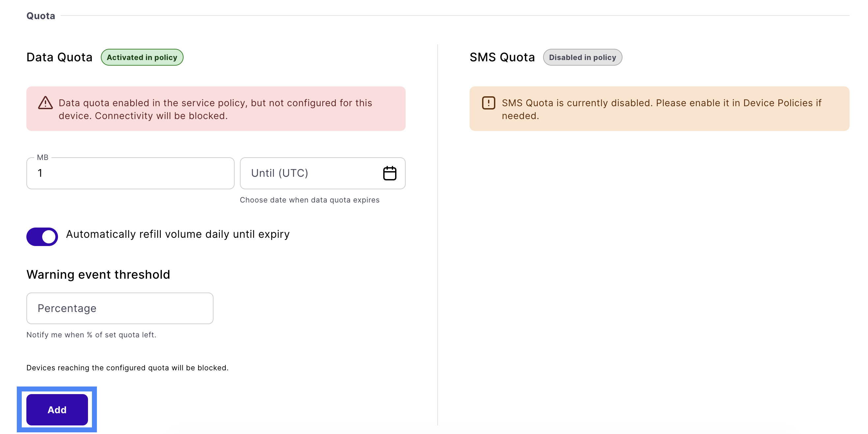Click the 'SMS Quota' heading
The width and height of the screenshot is (868, 434).
click(x=502, y=57)
